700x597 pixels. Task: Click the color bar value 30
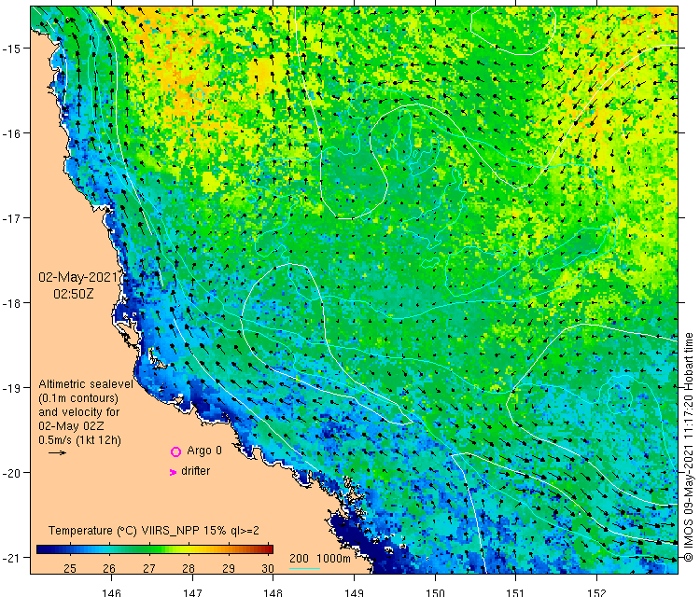pos(268,568)
